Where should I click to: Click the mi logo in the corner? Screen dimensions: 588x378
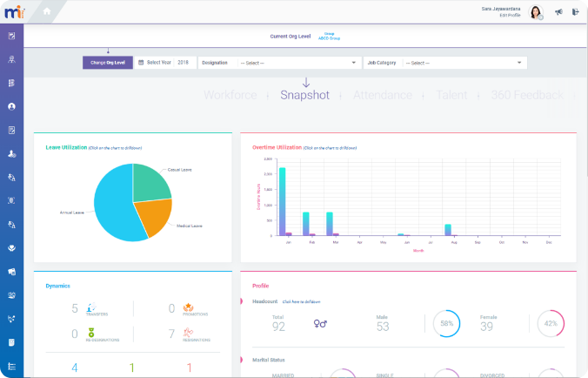(15, 12)
